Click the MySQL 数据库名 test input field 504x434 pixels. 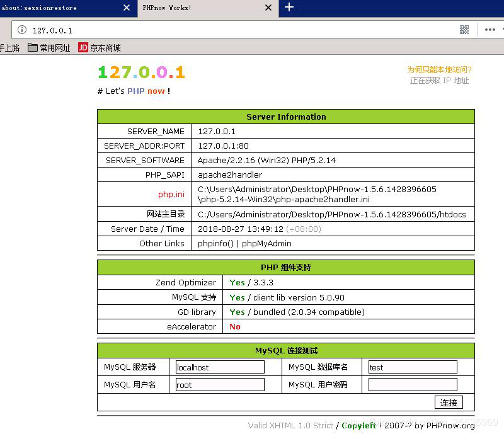[x=413, y=367]
